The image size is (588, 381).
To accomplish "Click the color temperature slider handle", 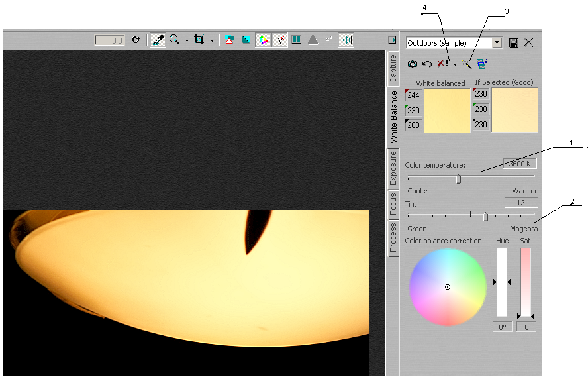I will pyautogui.click(x=458, y=179).
